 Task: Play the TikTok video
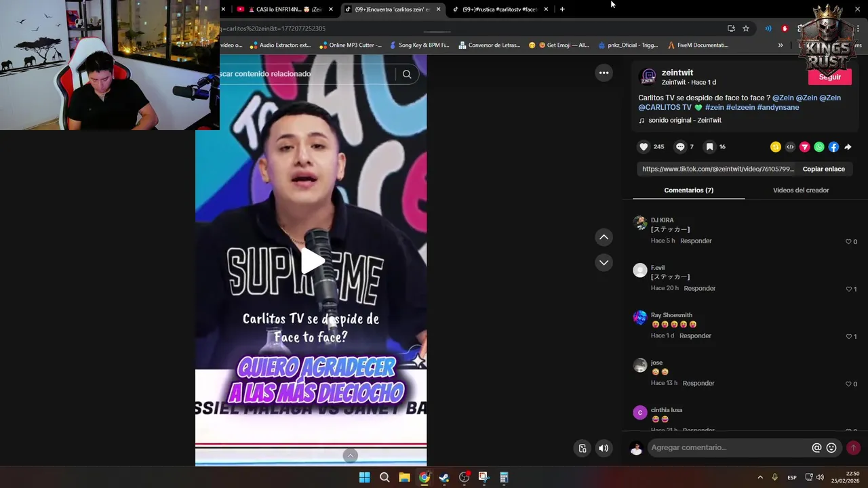coord(312,261)
